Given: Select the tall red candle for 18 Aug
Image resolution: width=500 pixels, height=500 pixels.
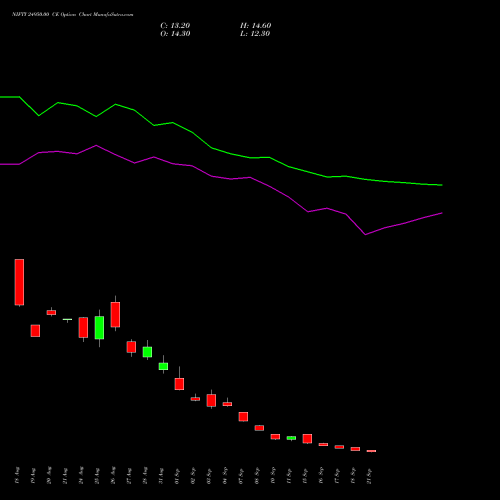Looking at the screenshot, I should 19,282.
